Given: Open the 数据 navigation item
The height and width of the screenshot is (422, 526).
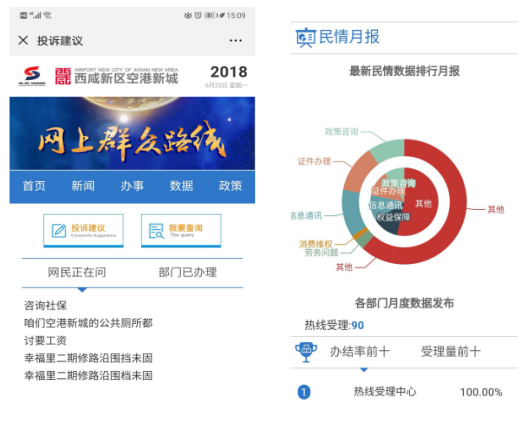Looking at the screenshot, I should pos(181,186).
